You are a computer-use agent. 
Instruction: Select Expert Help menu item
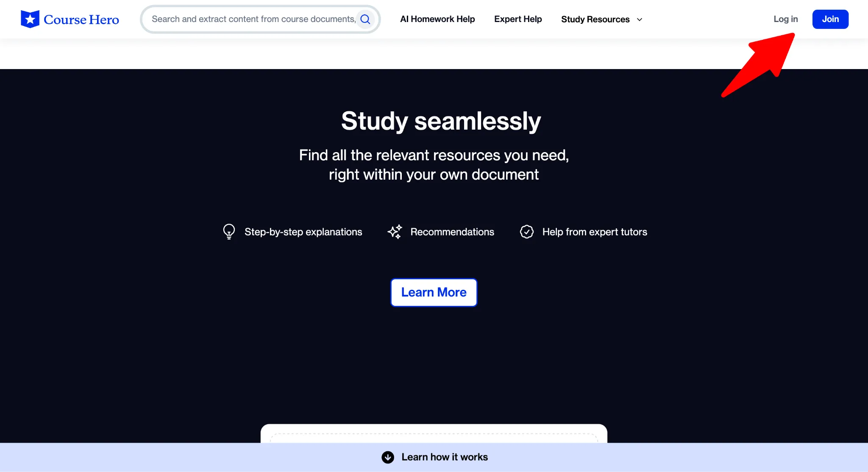coord(518,19)
